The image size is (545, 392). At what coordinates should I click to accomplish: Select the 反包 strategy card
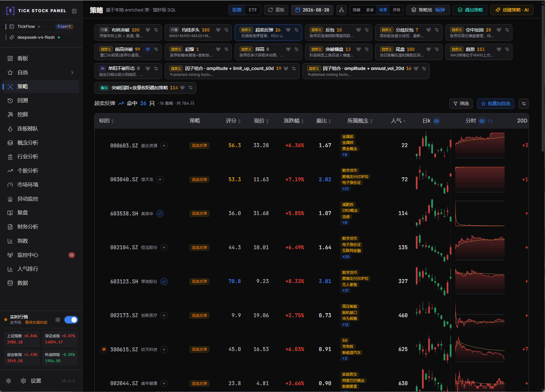338,33
